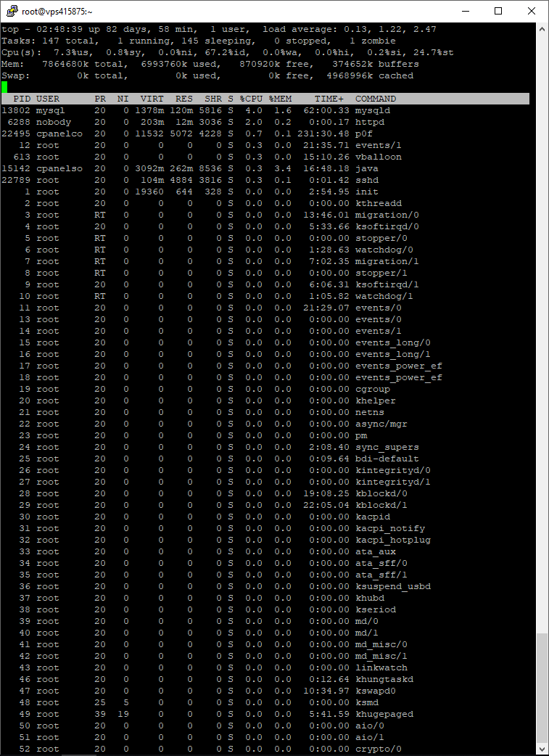Viewport: 549px width, 756px height.
Task: Click the USER column header
Action: [x=48, y=99]
